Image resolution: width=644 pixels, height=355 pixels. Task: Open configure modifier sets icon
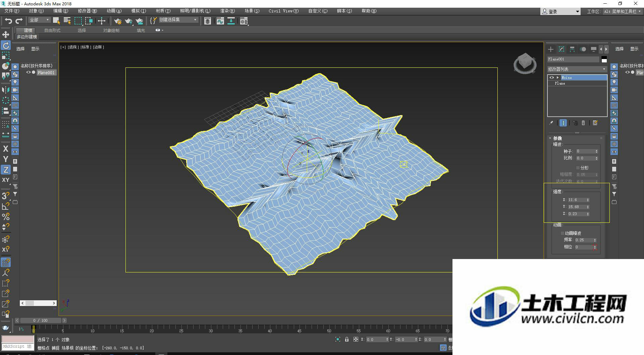[x=595, y=123]
